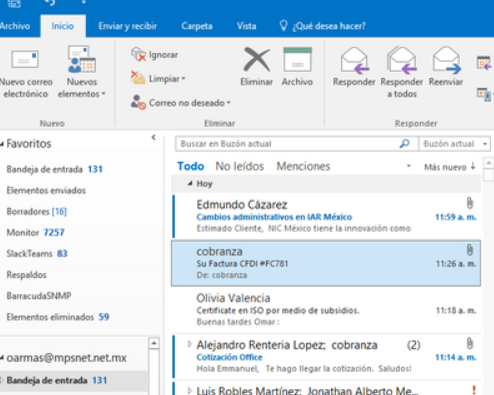This screenshot has height=395, width=494.
Task: Open the Elementos enviados folder
Action: 46,190
